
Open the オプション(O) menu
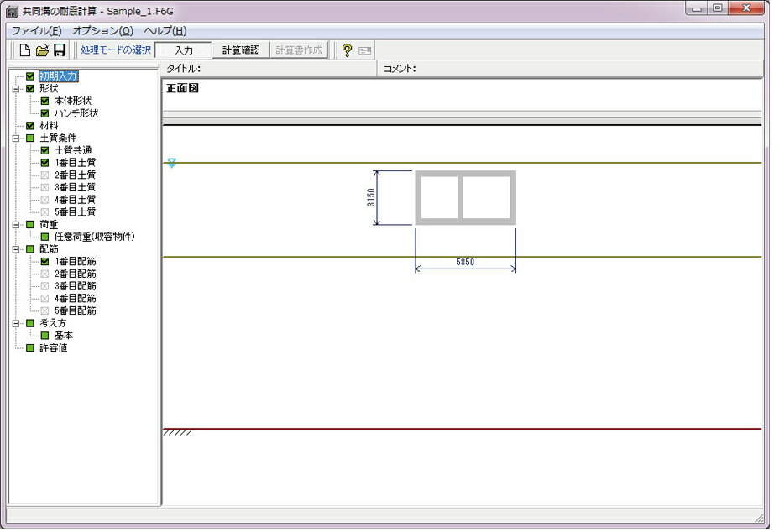[x=102, y=30]
